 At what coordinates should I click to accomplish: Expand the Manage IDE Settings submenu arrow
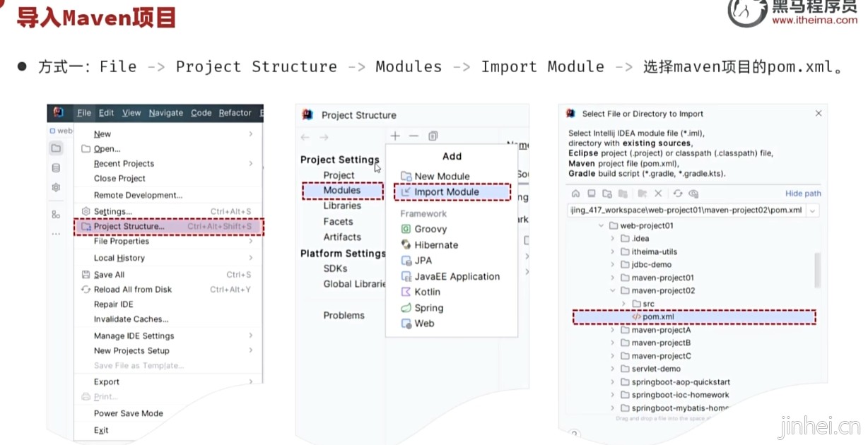[251, 336]
